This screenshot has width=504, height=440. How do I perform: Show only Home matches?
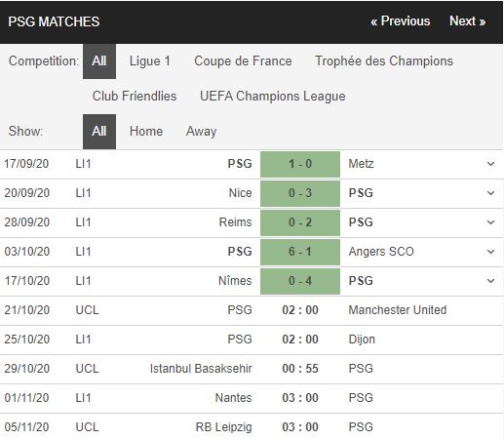pyautogui.click(x=146, y=132)
